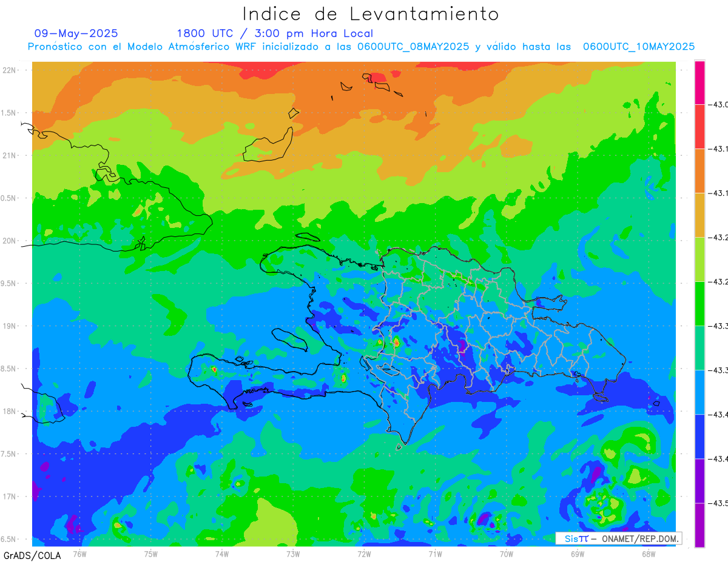Click "1800 UTC / 3:00 pm Hora Local"
728x562 pixels.
click(x=275, y=33)
